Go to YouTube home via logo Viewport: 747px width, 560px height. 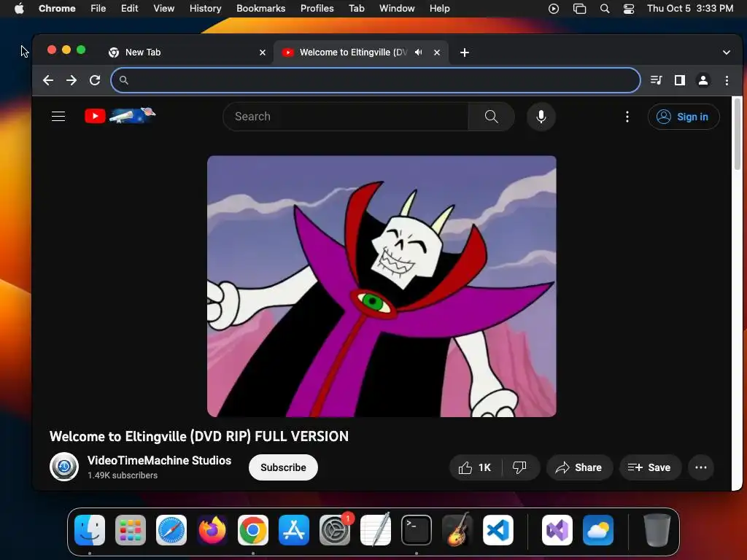tap(120, 116)
